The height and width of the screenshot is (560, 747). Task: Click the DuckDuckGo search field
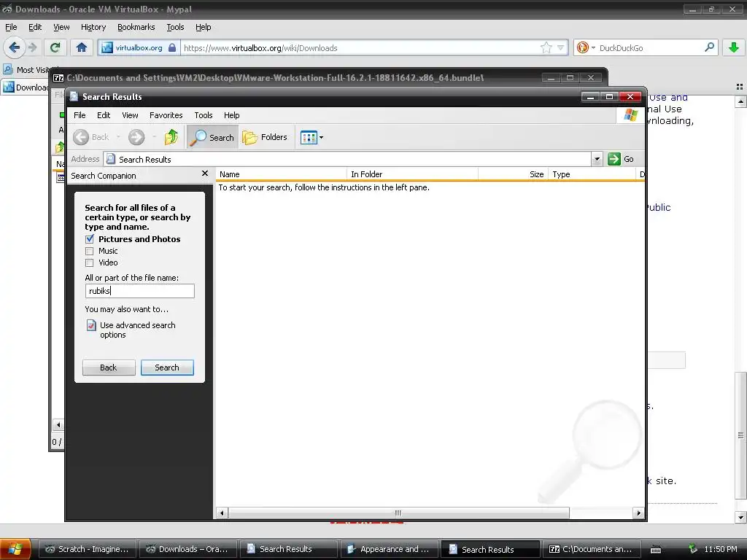(x=650, y=47)
